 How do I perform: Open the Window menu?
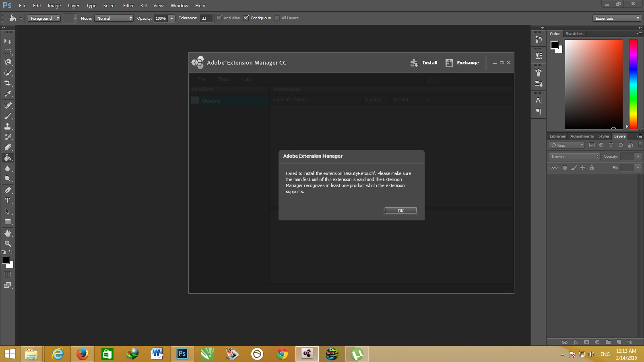(179, 6)
